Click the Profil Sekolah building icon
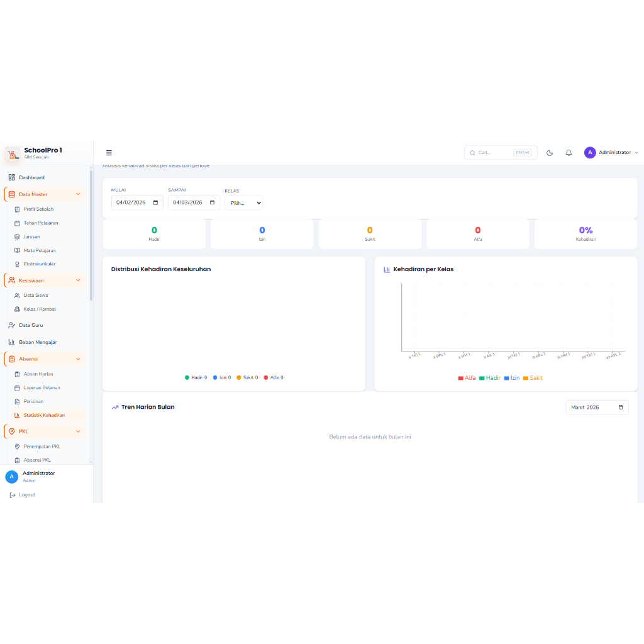This screenshot has width=644, height=644. click(x=17, y=209)
